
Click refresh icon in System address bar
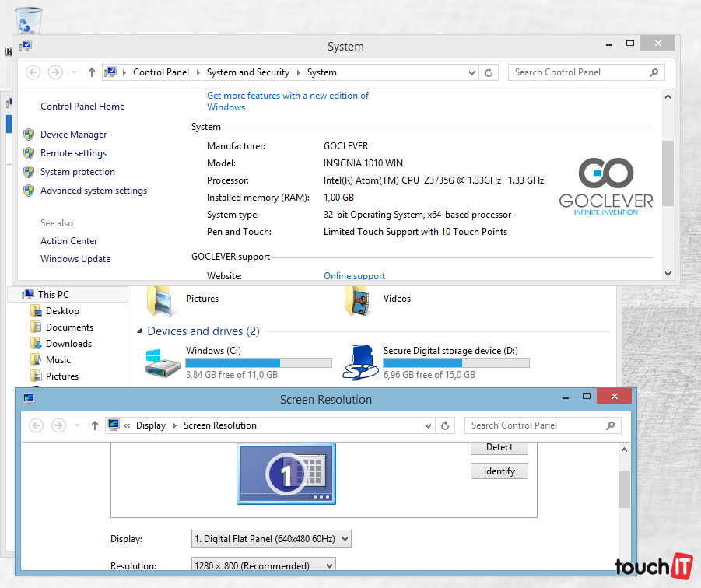point(489,72)
